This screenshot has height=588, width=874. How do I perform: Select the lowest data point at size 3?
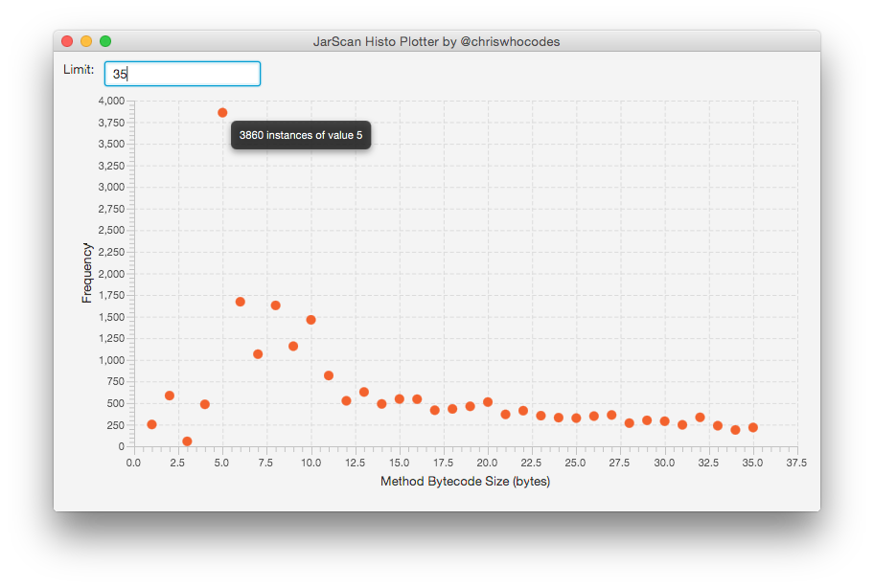click(x=187, y=441)
